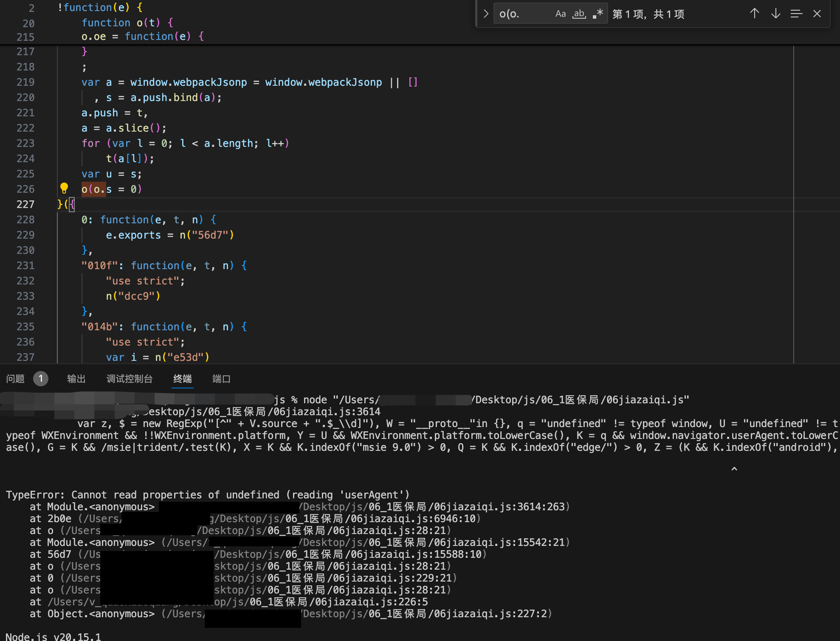The width and height of the screenshot is (840, 641).
Task: Toggle Find in Selection icon
Action: click(x=796, y=14)
